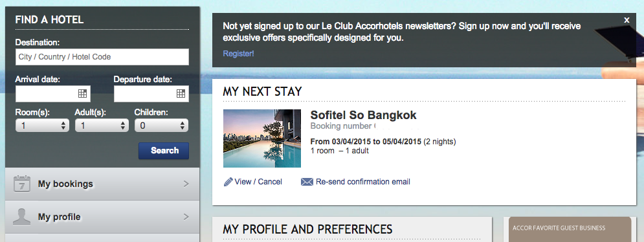Open the Arrival date calendar icon
The width and height of the screenshot is (644, 242).
coord(83,94)
